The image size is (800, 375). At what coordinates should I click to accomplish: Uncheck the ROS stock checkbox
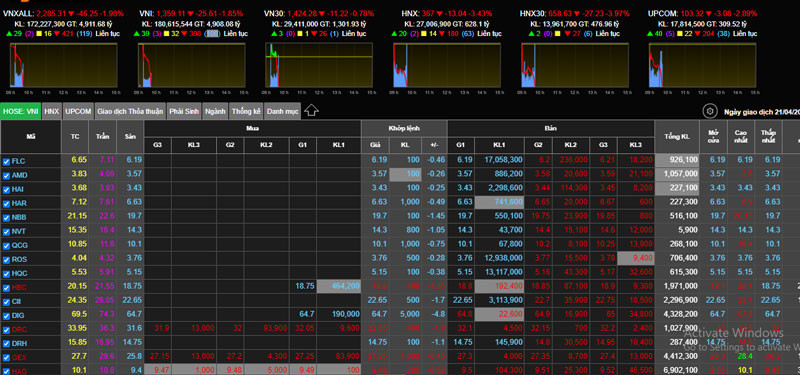pyautogui.click(x=6, y=259)
